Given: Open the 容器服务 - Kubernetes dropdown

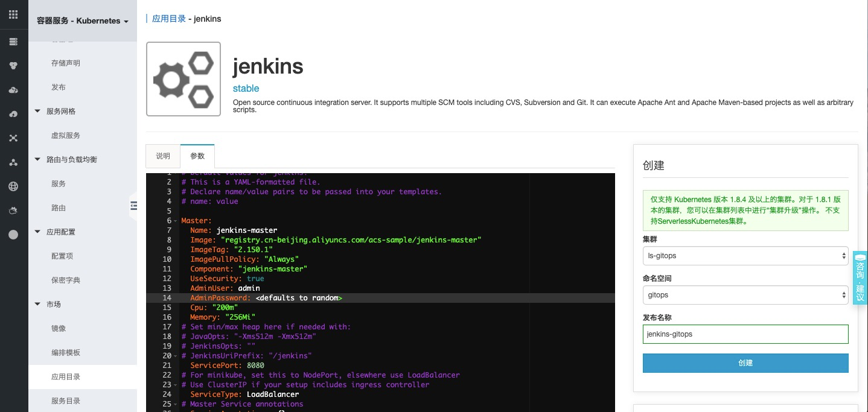Looking at the screenshot, I should pyautogui.click(x=83, y=21).
